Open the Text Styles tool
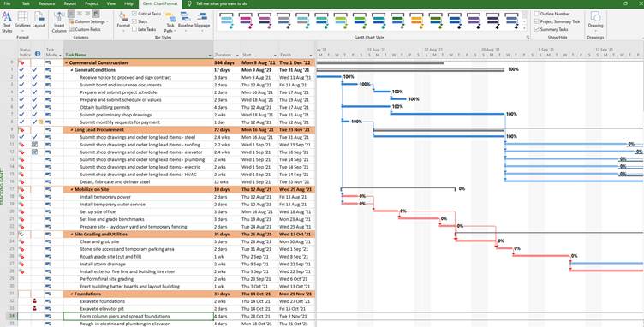The image size is (644, 327). 7,21
